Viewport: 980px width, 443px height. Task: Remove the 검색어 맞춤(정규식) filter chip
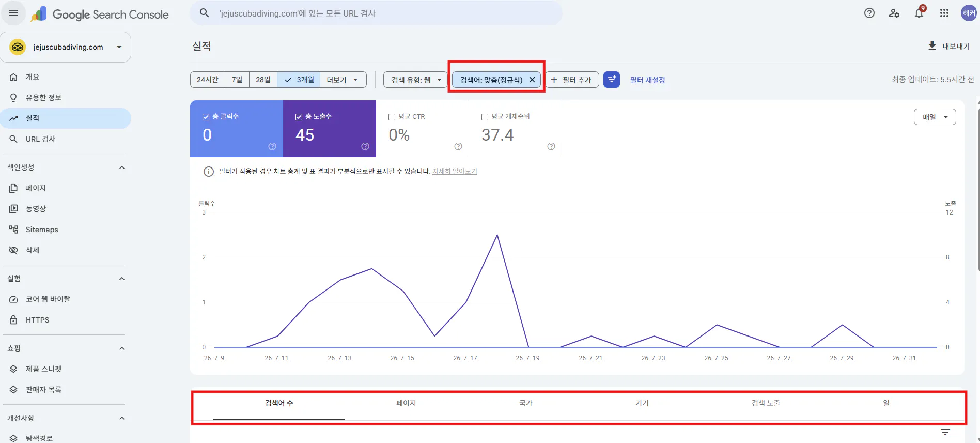click(x=532, y=80)
